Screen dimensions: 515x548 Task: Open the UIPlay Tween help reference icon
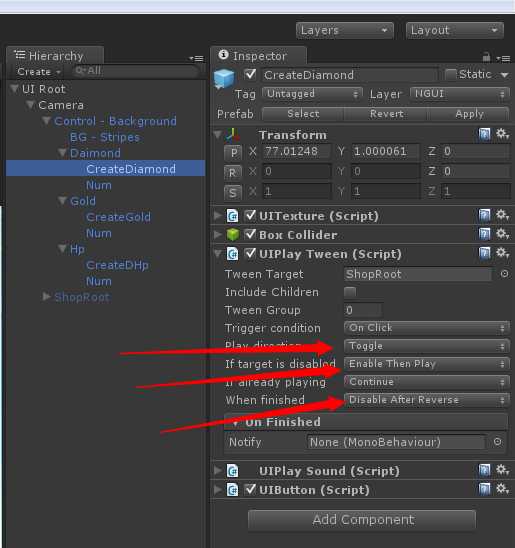coord(484,253)
